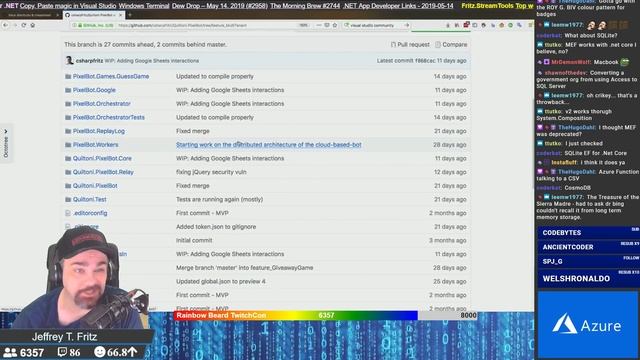Click the PixelBot.Games.GuessGame folder icon
This screenshot has width=640, height=360.
point(68,76)
